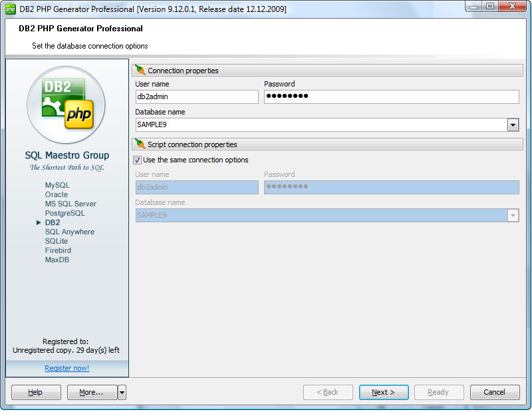The height and width of the screenshot is (412, 532).
Task: Select MySQL in the product list
Action: tap(57, 185)
